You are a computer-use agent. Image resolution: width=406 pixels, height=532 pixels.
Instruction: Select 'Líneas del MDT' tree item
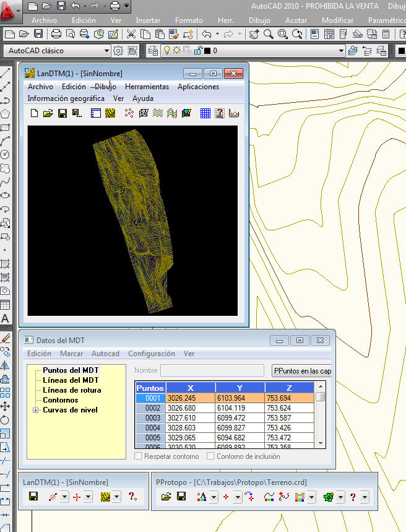pos(71,380)
